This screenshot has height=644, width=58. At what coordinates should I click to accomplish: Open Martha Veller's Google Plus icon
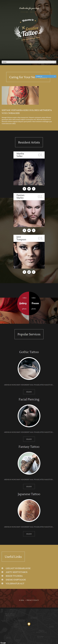(x=34, y=189)
